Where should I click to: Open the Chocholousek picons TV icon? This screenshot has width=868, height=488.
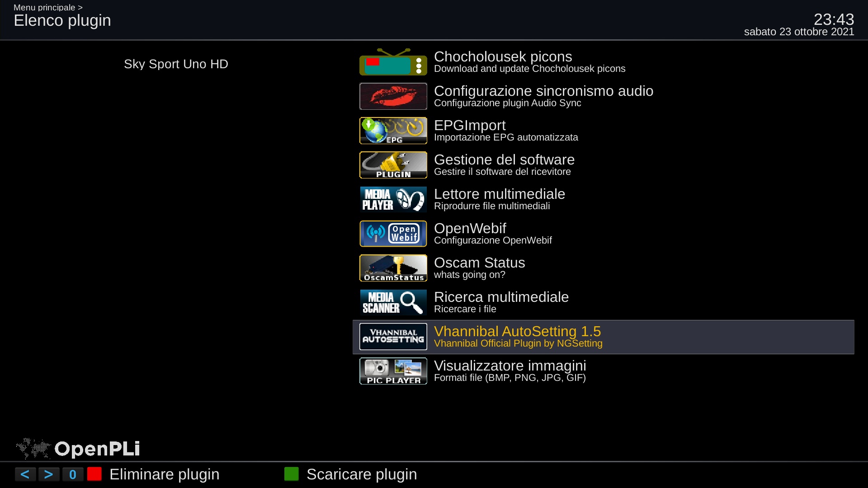tap(393, 62)
